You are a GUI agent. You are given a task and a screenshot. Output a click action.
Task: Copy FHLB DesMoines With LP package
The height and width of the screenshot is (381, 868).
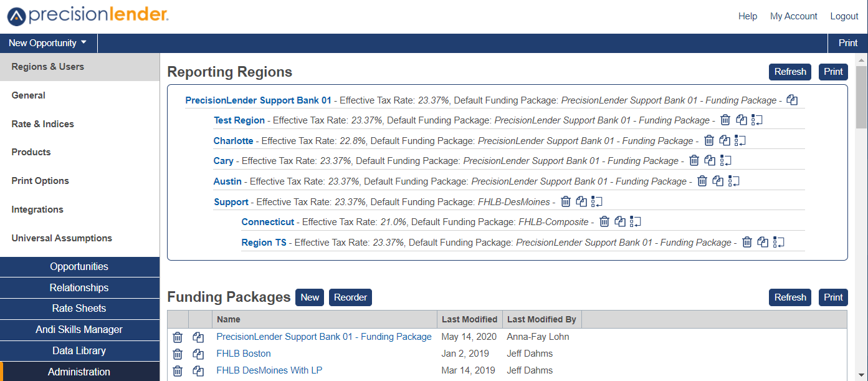(x=198, y=370)
